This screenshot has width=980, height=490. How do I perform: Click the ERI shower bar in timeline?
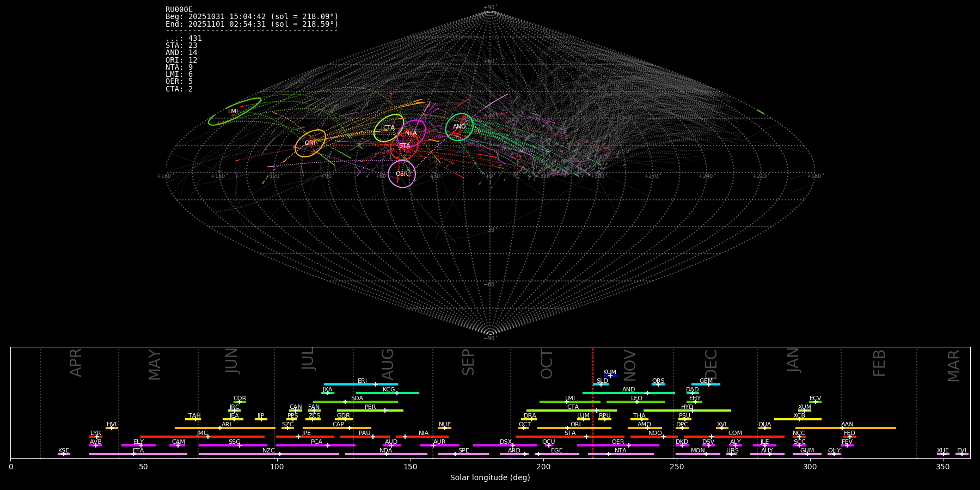(x=361, y=384)
